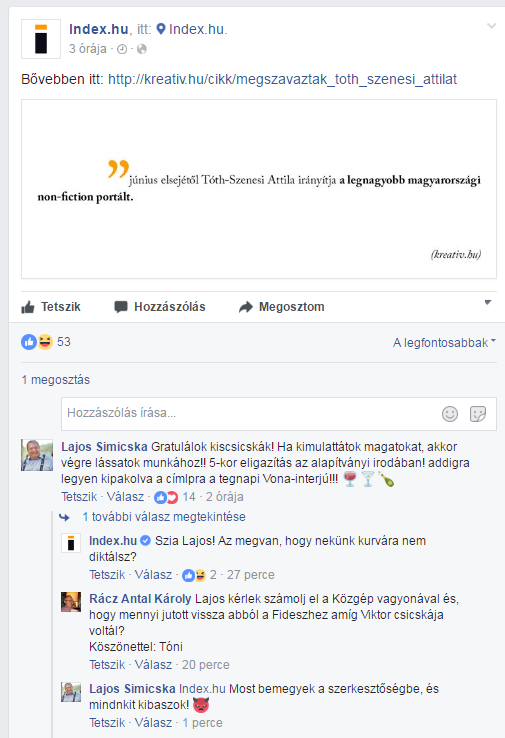Like the post with Tetszik button
Image resolution: width=505 pixels, height=738 pixels.
[x=51, y=307]
